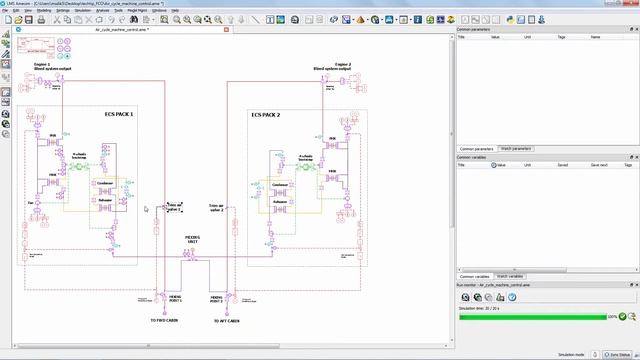Click the Common variables horizontal scrollbar
Image resolution: width=640 pixels, height=360 pixels.
[513, 270]
